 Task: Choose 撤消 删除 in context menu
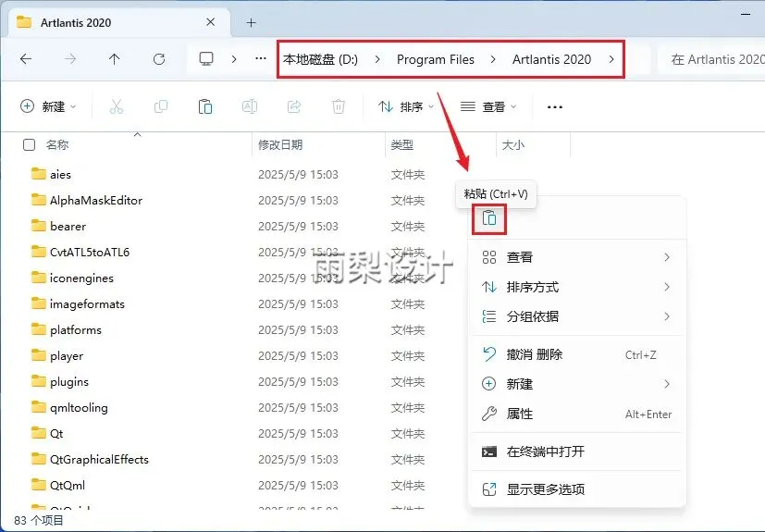pos(577,354)
